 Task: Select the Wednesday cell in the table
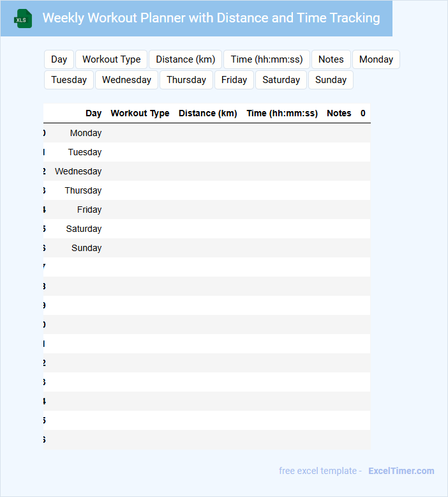78,171
